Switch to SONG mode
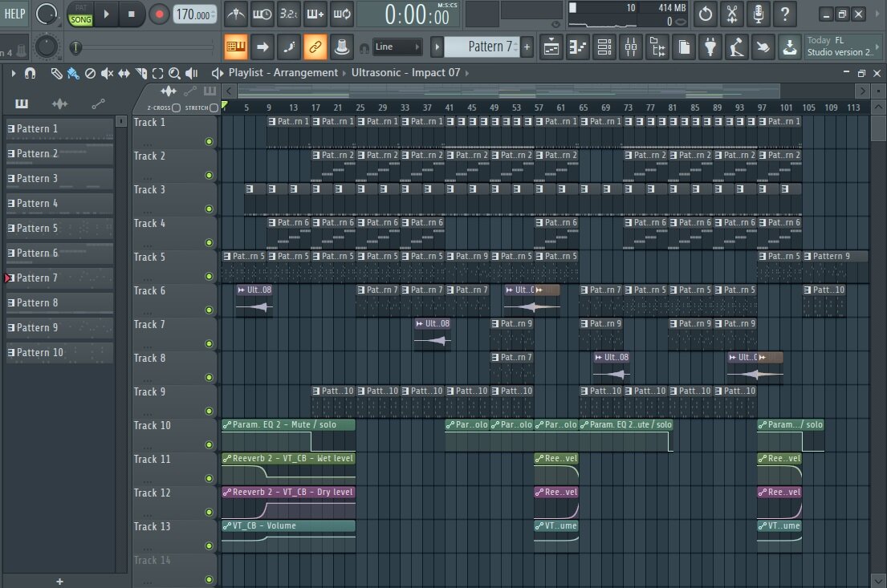887x588 pixels. pos(80,20)
